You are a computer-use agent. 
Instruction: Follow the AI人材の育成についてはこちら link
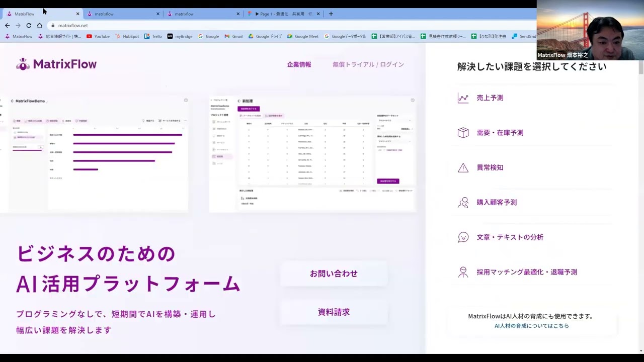[531, 326]
